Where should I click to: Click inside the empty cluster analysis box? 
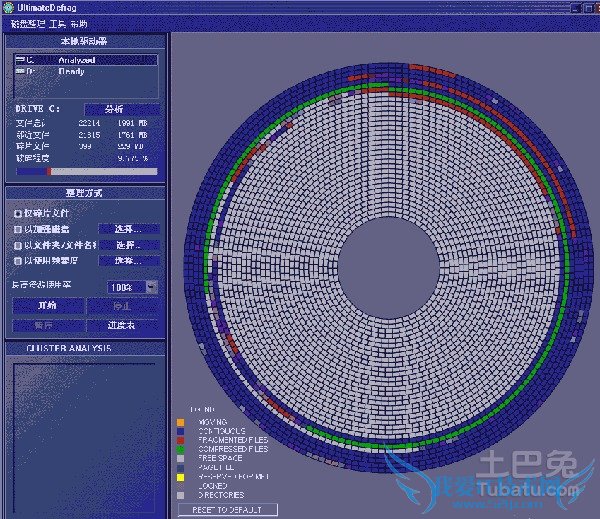tap(84, 438)
